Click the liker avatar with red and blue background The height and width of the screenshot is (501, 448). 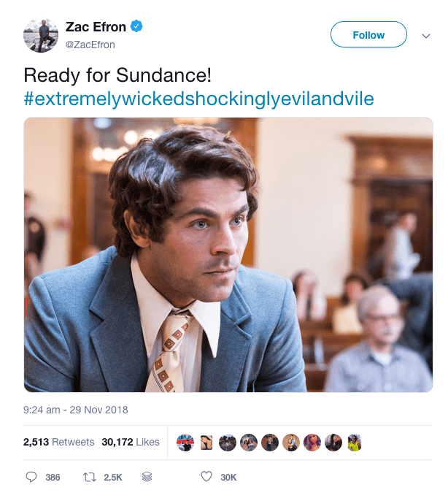tap(185, 443)
